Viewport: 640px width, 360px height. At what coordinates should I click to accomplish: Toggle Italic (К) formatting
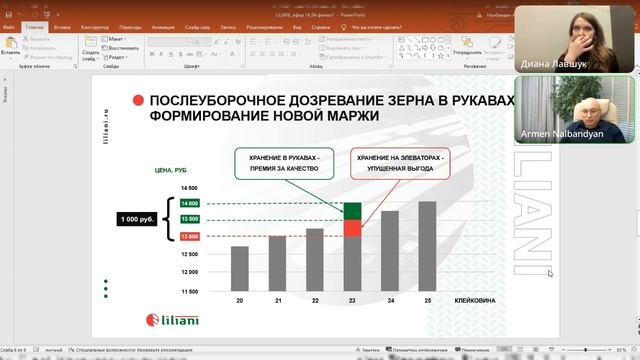pyautogui.click(x=161, y=54)
